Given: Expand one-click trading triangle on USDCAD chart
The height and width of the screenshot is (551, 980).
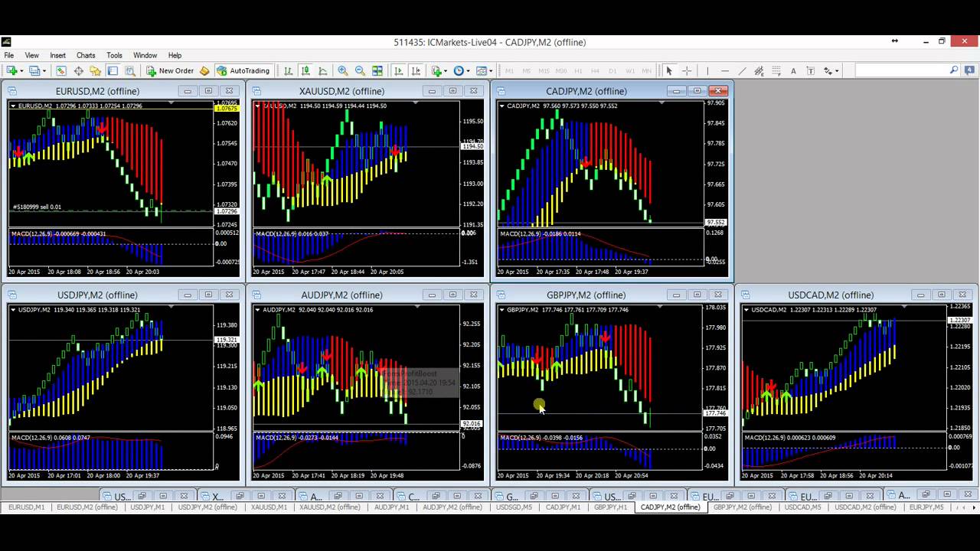Looking at the screenshot, I should click(746, 310).
